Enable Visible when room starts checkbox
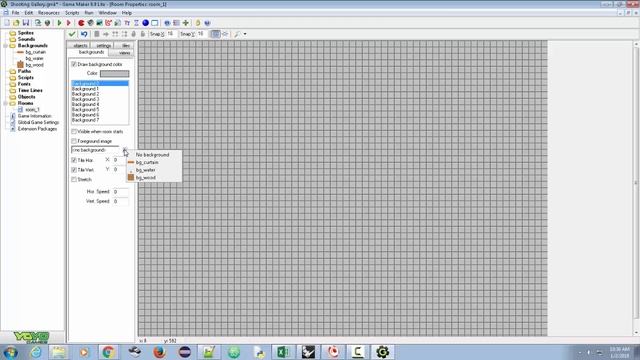 (74, 131)
